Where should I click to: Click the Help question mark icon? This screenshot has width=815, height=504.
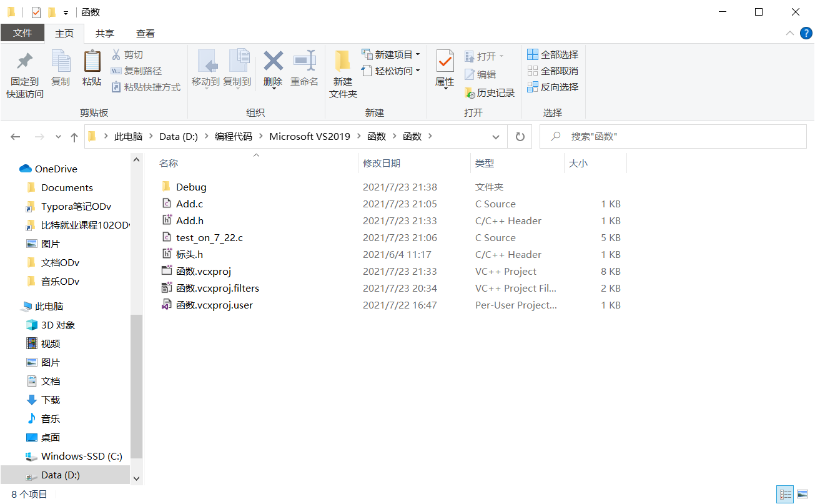806,33
